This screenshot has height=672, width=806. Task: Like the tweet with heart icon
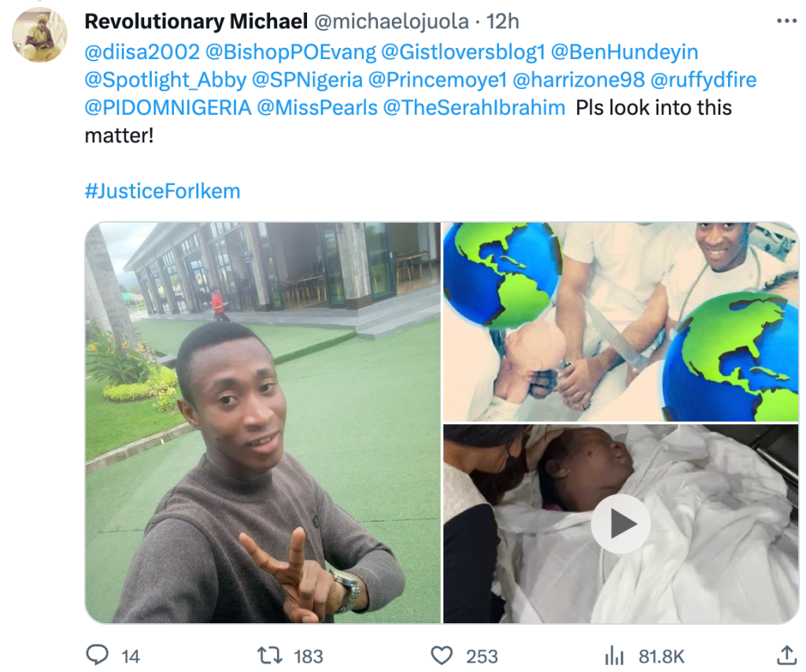click(443, 655)
